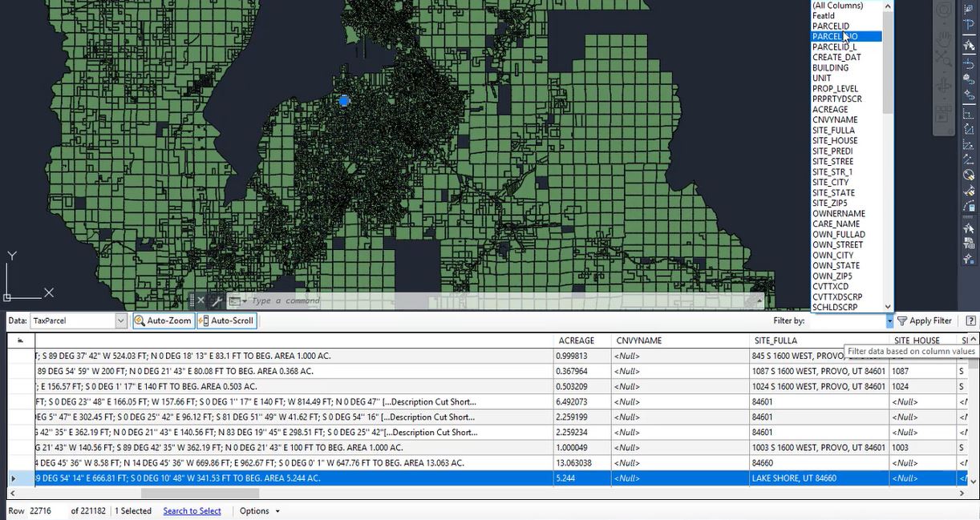The image size is (980, 520).
Task: Open the Options dropdown at the table bottom
Action: (x=258, y=510)
